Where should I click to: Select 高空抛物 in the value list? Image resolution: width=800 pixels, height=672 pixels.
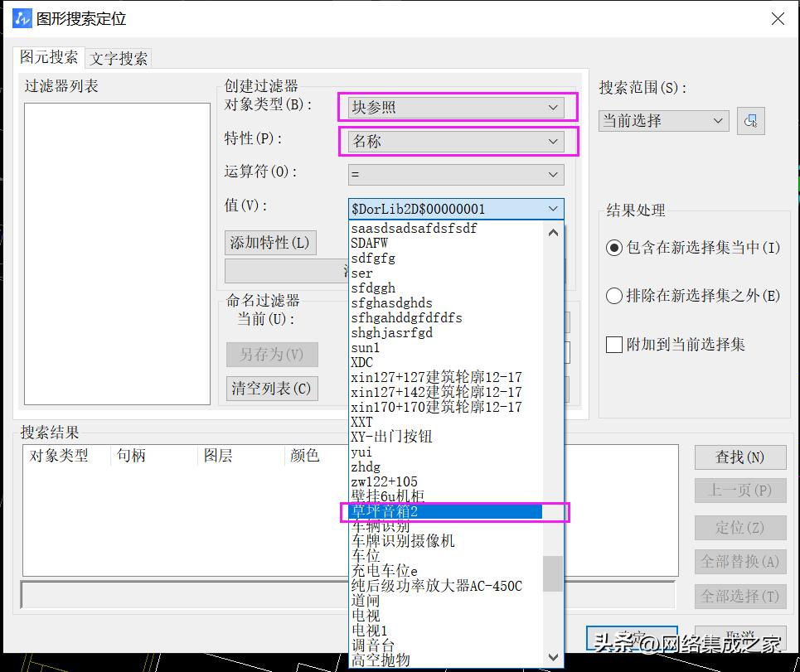(447, 660)
